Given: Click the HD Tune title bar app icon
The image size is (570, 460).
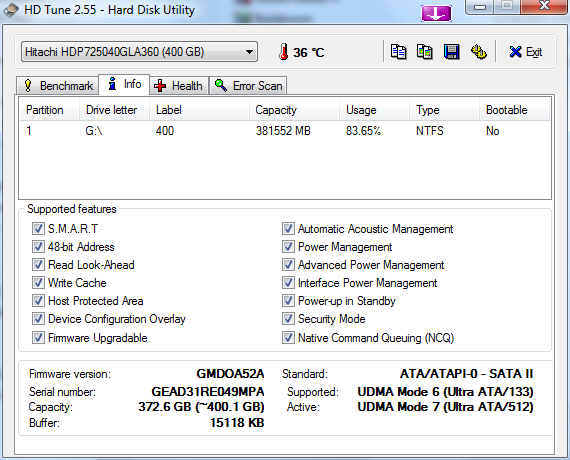Looking at the screenshot, I should tap(11, 10).
